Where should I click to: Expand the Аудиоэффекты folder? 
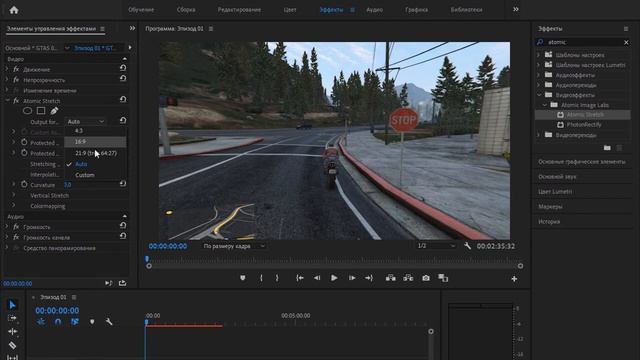tap(538, 75)
